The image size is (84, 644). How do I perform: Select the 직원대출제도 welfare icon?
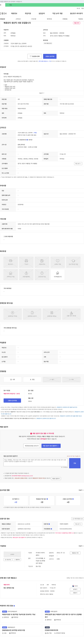click(x=26, y=275)
